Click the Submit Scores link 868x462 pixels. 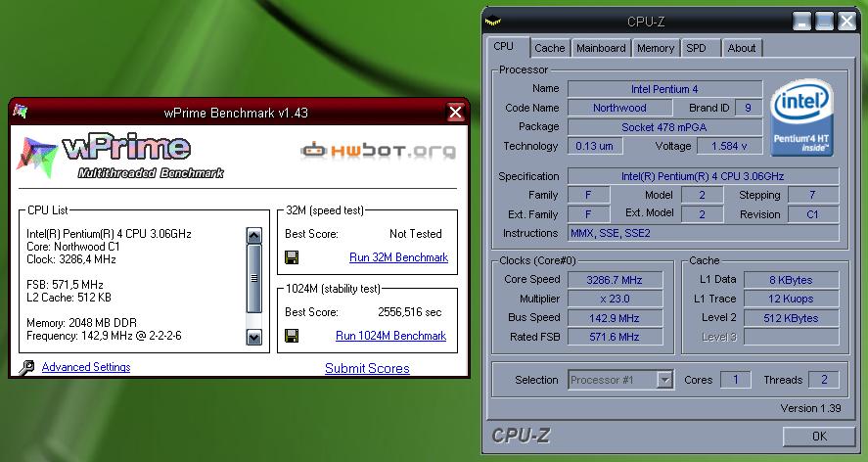(367, 368)
